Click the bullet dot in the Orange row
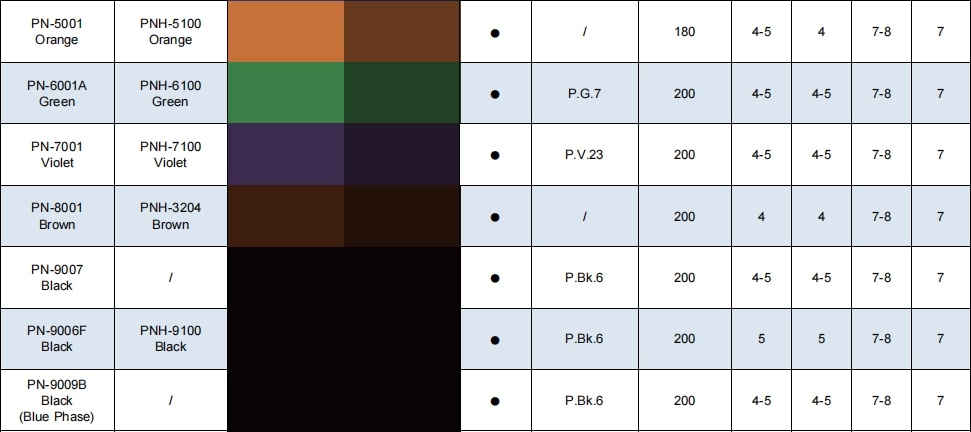971x432 pixels. (495, 33)
